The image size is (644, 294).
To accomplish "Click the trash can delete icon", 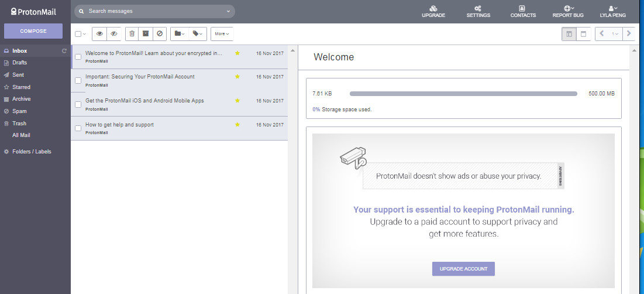I will point(132,34).
